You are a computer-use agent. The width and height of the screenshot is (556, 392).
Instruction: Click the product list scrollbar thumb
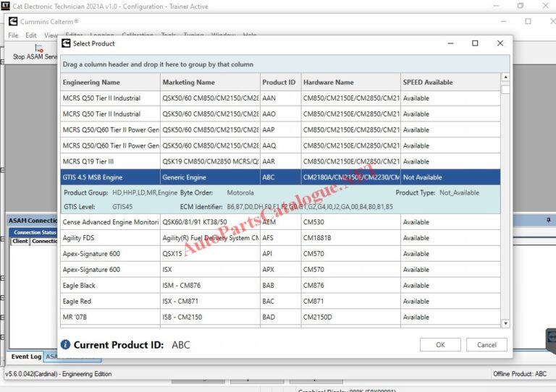point(505,90)
